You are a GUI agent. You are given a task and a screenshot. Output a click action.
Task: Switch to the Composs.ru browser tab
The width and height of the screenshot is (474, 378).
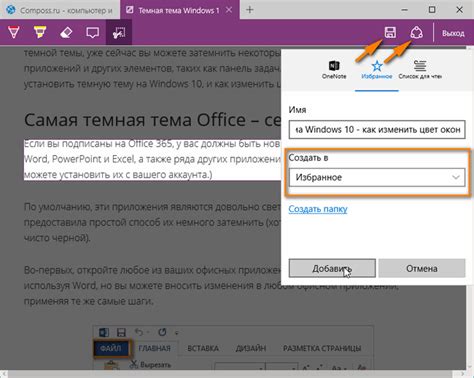pyautogui.click(x=59, y=10)
